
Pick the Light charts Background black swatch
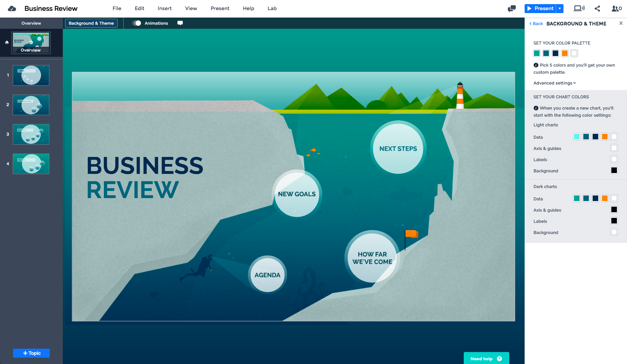614,170
